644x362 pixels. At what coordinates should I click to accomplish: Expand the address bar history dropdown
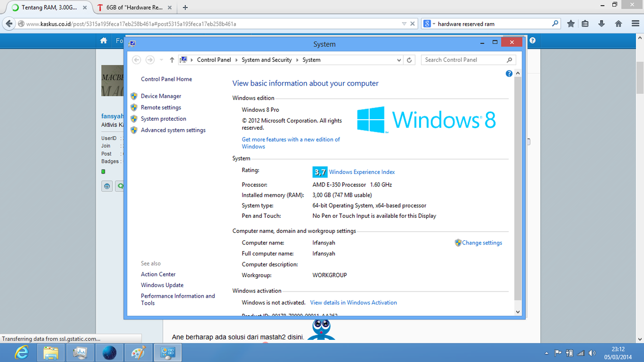[399, 60]
